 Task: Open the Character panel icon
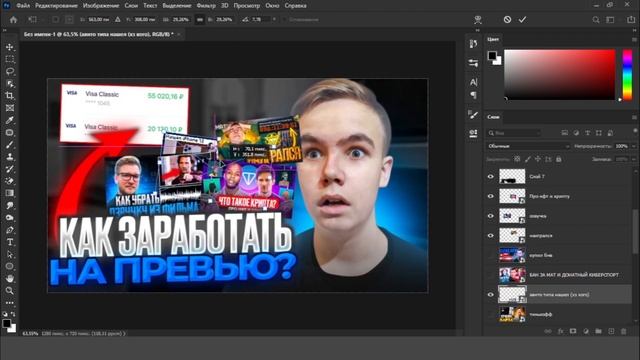coord(473,82)
